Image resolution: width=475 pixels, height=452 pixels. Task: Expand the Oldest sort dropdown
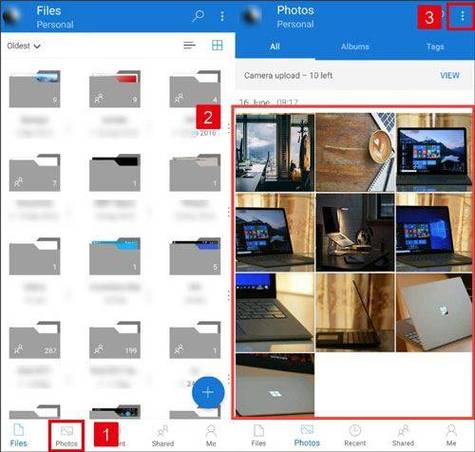coord(24,46)
